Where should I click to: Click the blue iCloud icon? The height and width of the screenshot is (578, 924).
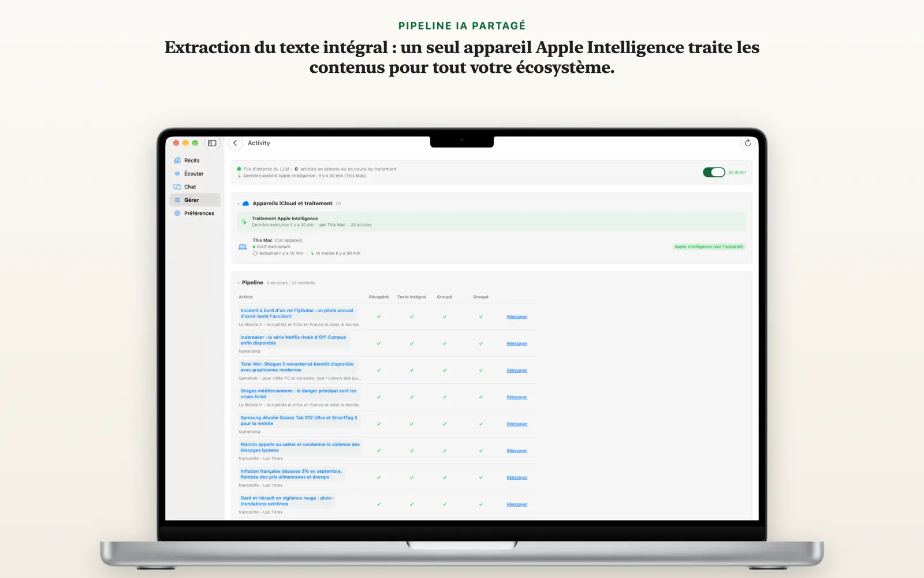(x=245, y=203)
